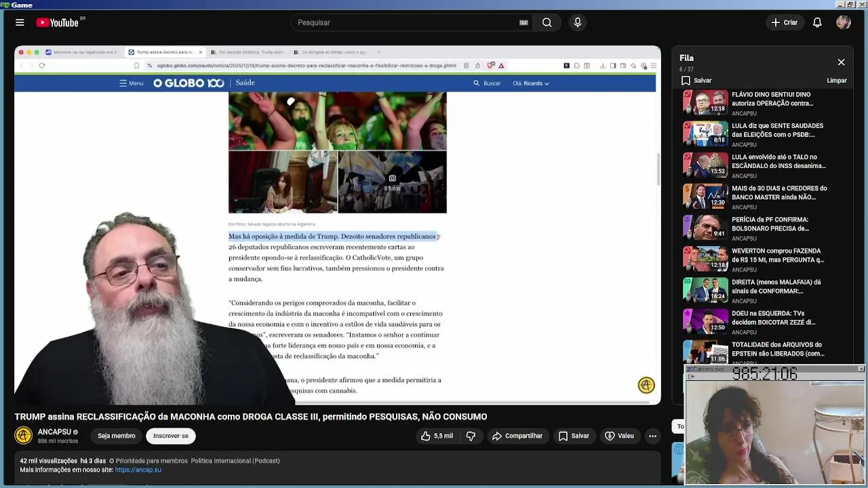
Task: Click the ANCAPSU watermark logo in video
Action: click(x=646, y=385)
